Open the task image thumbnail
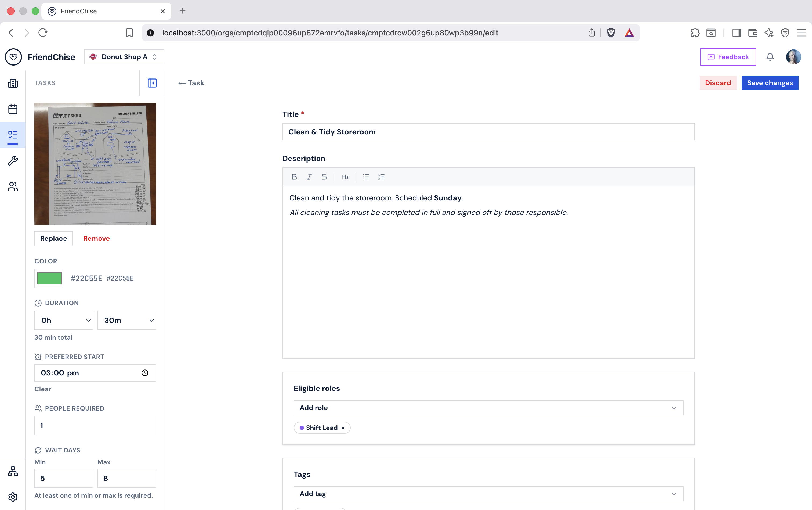This screenshot has height=510, width=812. 95,164
